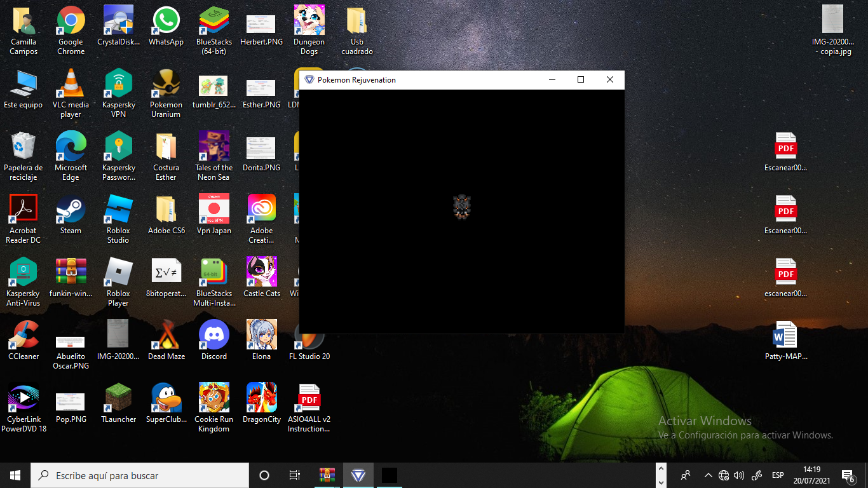Viewport: 868px width, 488px height.
Task: Switch to WinRAR taskbar icon
Action: click(327, 475)
